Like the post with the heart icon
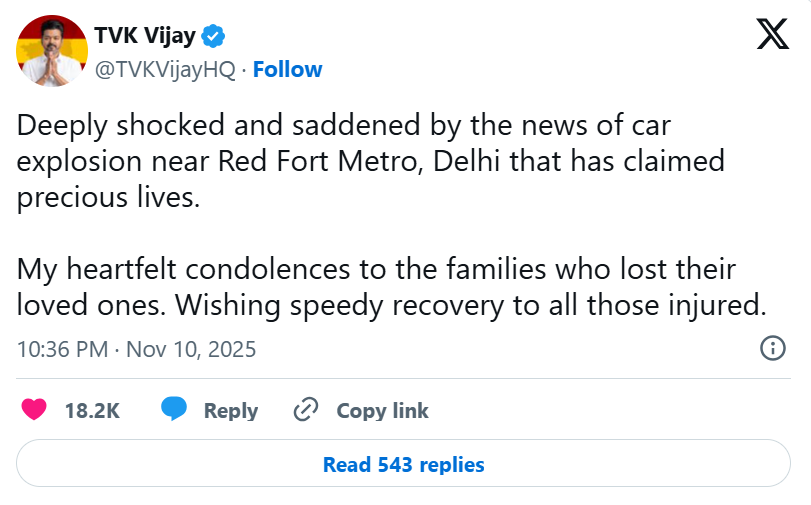This screenshot has width=811, height=505. 34,410
